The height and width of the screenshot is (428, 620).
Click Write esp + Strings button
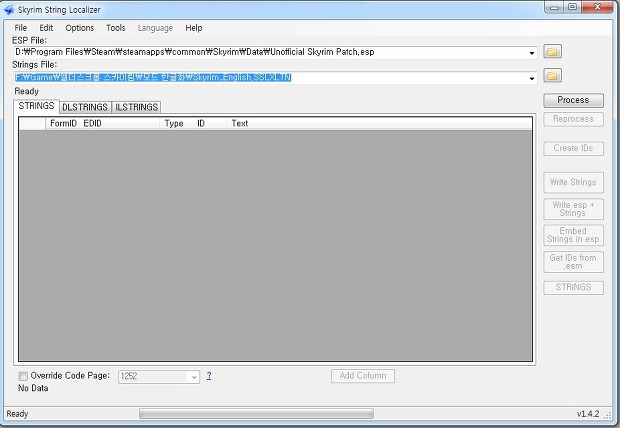point(573,209)
